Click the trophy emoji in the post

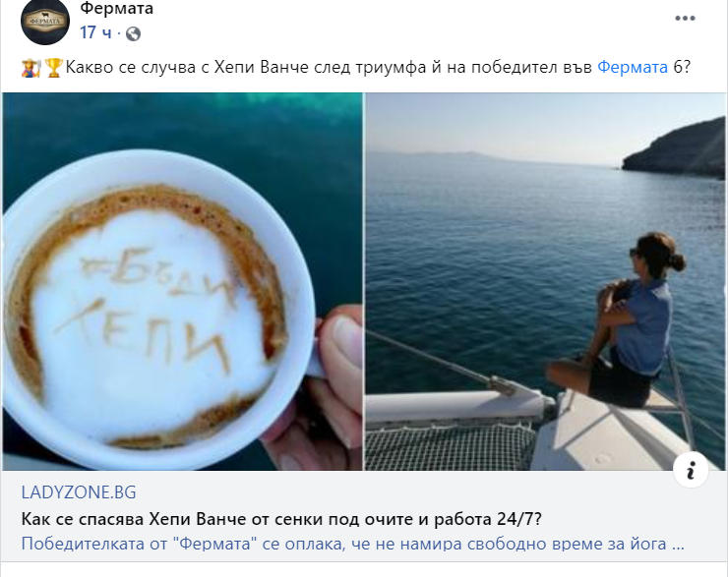point(53,68)
